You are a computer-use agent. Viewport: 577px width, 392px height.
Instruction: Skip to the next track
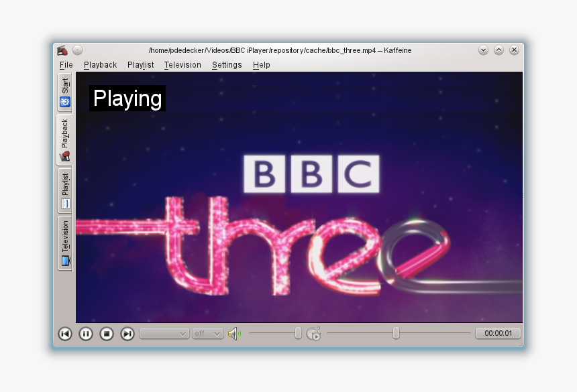pyautogui.click(x=127, y=334)
